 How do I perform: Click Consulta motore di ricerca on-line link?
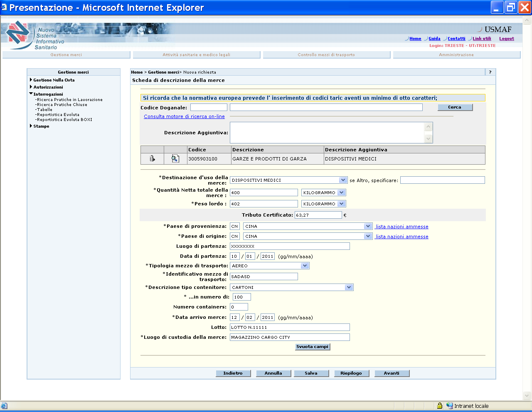(184, 116)
